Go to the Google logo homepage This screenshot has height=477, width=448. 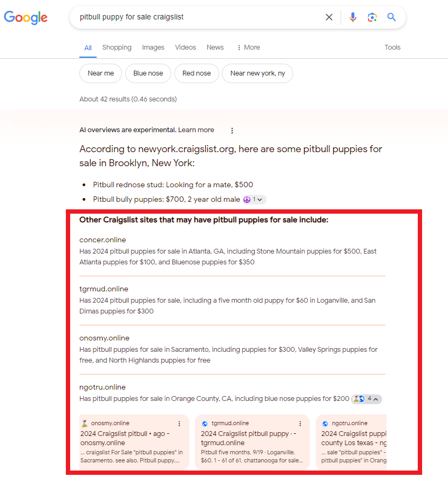pyautogui.click(x=25, y=17)
